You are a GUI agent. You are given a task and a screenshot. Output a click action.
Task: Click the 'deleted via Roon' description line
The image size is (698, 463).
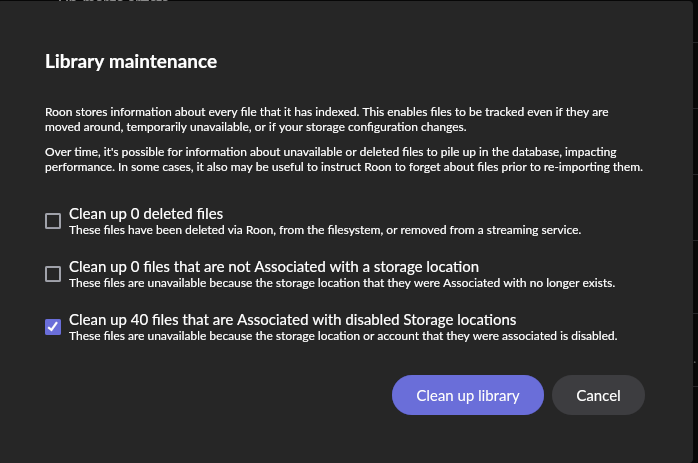pos(325,230)
